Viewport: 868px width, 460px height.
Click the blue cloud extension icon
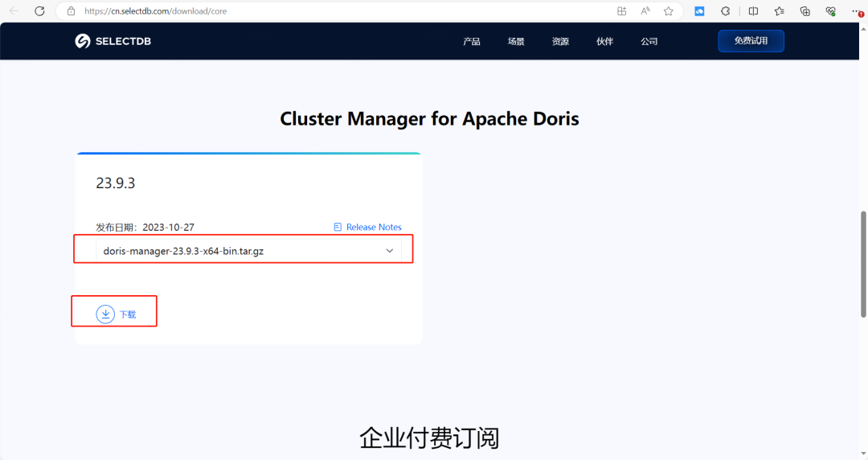pos(700,11)
